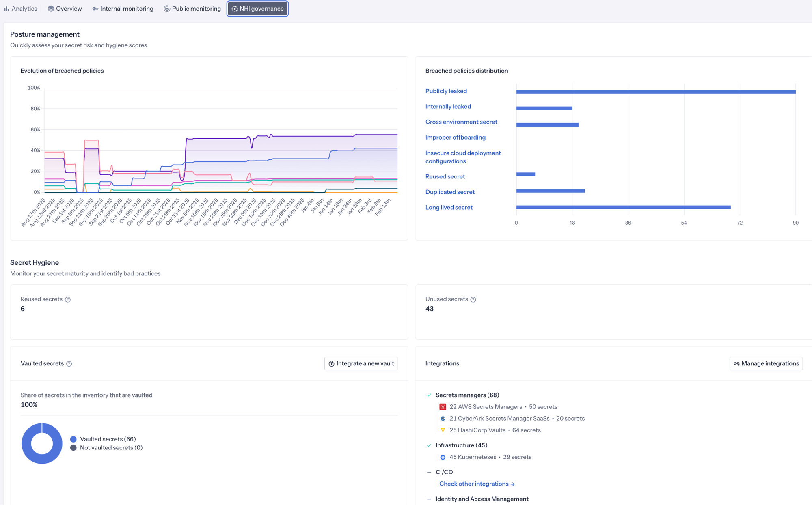The image size is (812, 505).
Task: Collapse the Secrets managers section checkmark
Action: pos(429,395)
